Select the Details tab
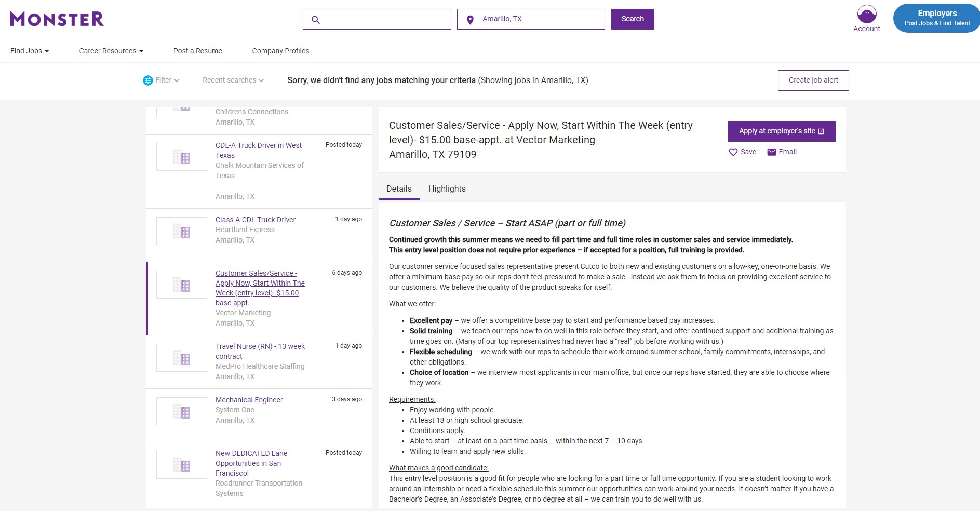Image resolution: width=980 pixels, height=511 pixels. 399,189
